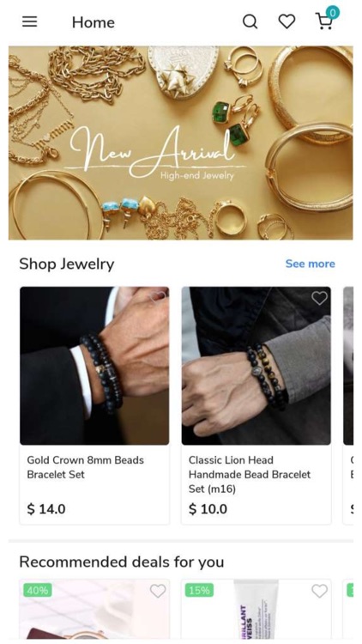Tap the search magnifier icon
Viewport: 362px width, 644px height.
point(250,21)
